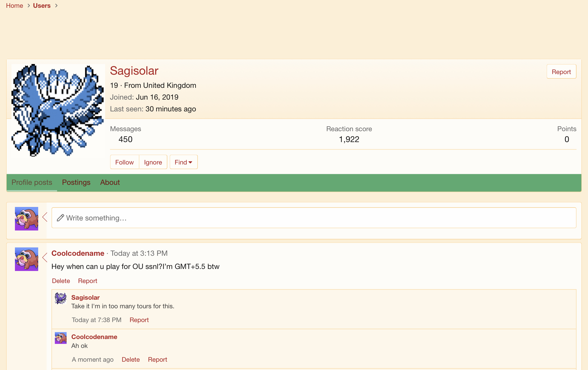This screenshot has width=588, height=370.
Task: Ignore the user Sagisolar
Action: tap(153, 162)
